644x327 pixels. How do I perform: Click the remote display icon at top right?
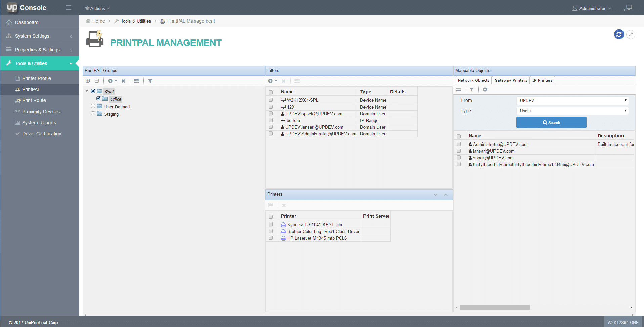(628, 8)
